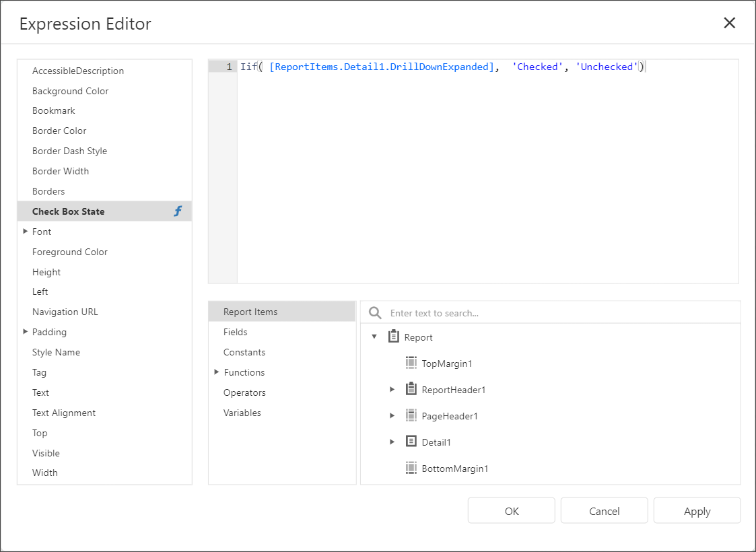This screenshot has height=552, width=756.
Task: Expand the Font property group
Action: tap(25, 231)
